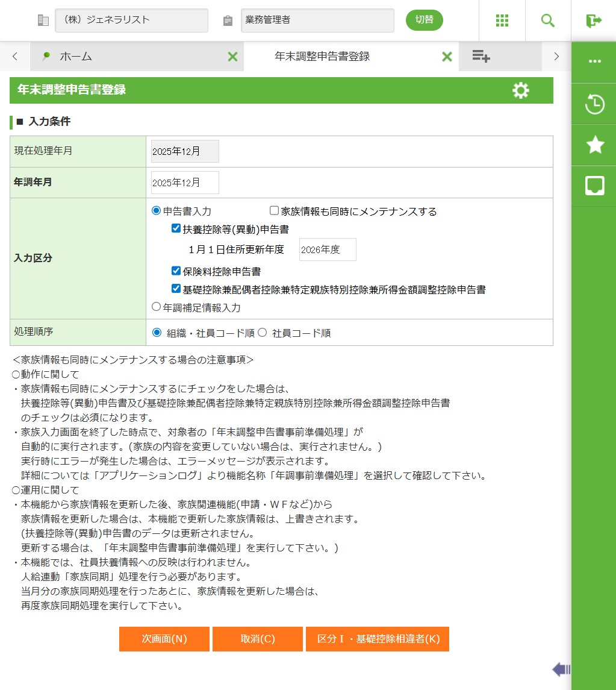This screenshot has width=616, height=690.
Task: Open the history clock icon in sidebar
Action: point(594,104)
